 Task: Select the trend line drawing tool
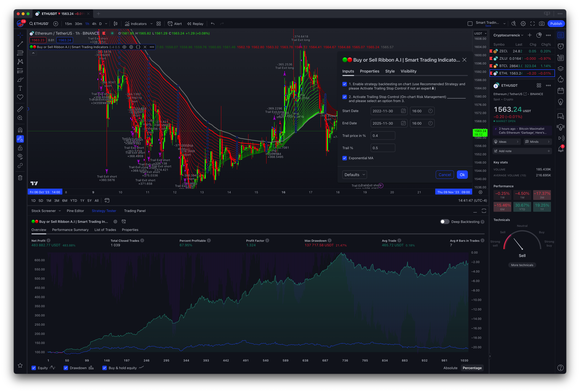tap(20, 44)
